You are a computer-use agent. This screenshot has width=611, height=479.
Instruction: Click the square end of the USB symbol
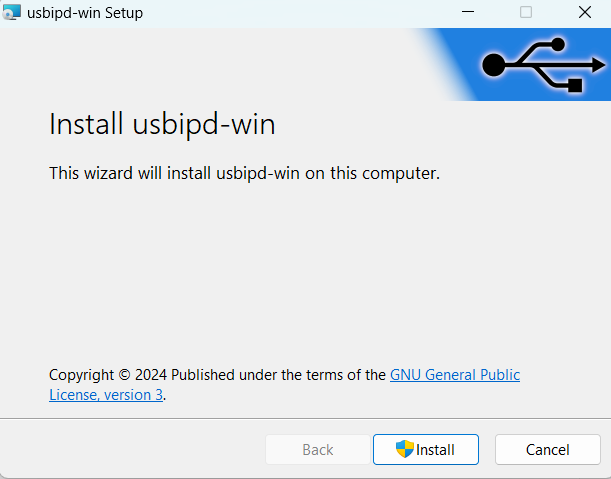(x=575, y=86)
